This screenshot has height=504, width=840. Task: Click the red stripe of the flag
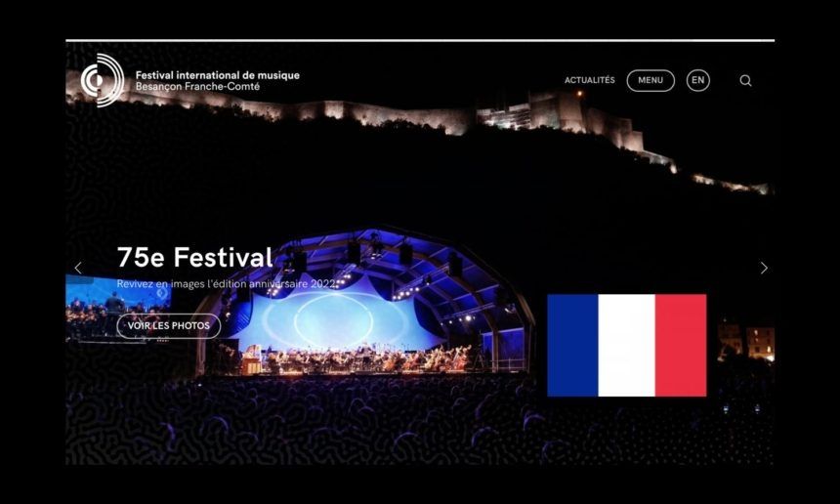point(681,346)
